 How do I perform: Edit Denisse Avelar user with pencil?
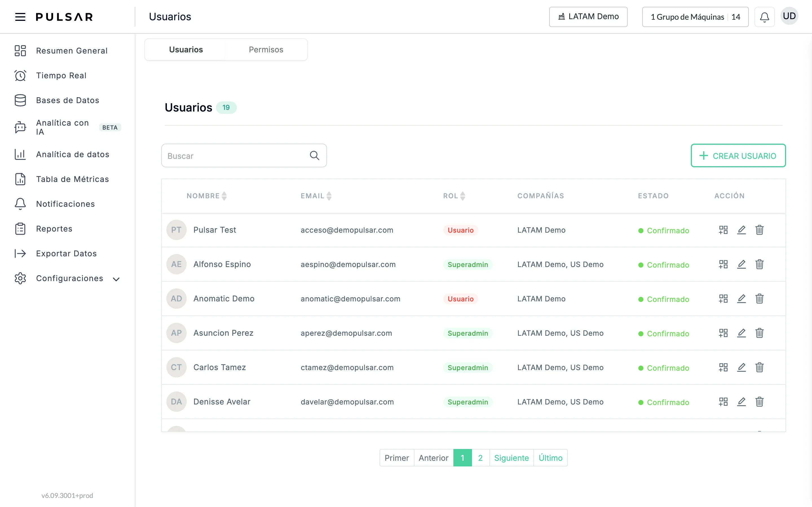(741, 402)
